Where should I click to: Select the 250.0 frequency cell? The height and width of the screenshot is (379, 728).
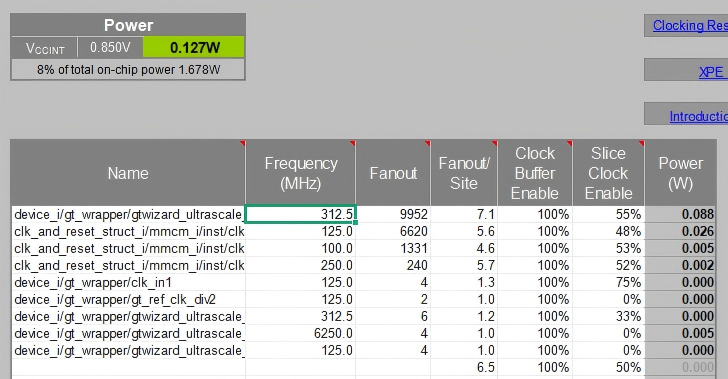(300, 265)
